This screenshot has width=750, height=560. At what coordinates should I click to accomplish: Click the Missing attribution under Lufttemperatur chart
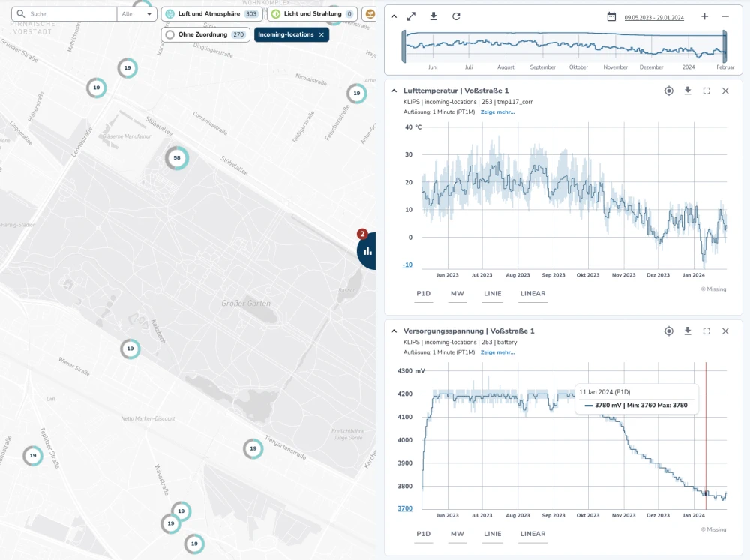(x=714, y=289)
